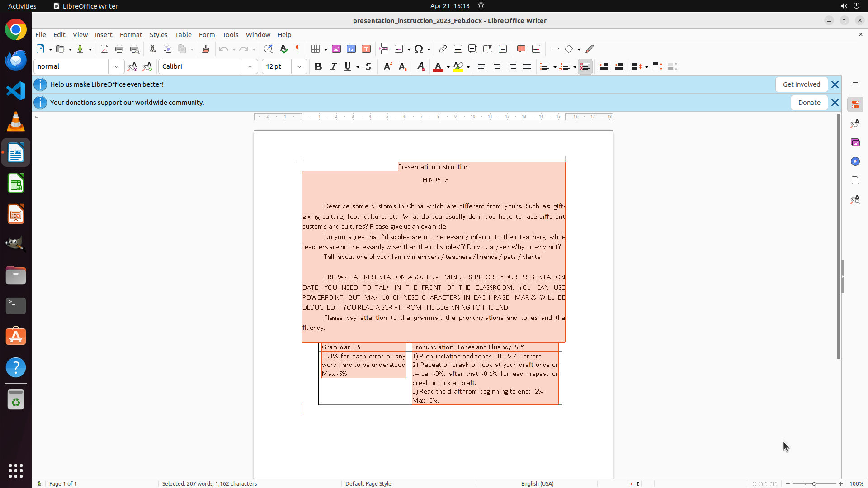Adjust the zoom slider in status bar
The width and height of the screenshot is (868, 488).
(814, 483)
